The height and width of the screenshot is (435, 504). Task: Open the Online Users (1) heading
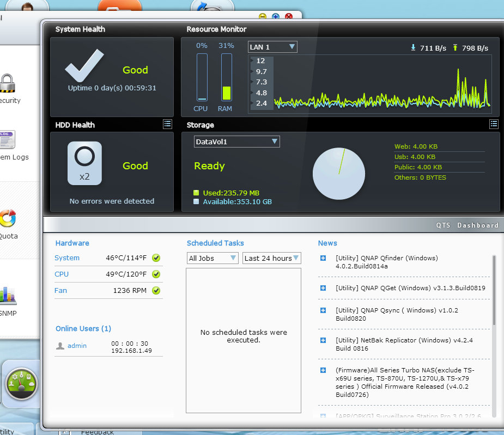tap(83, 329)
